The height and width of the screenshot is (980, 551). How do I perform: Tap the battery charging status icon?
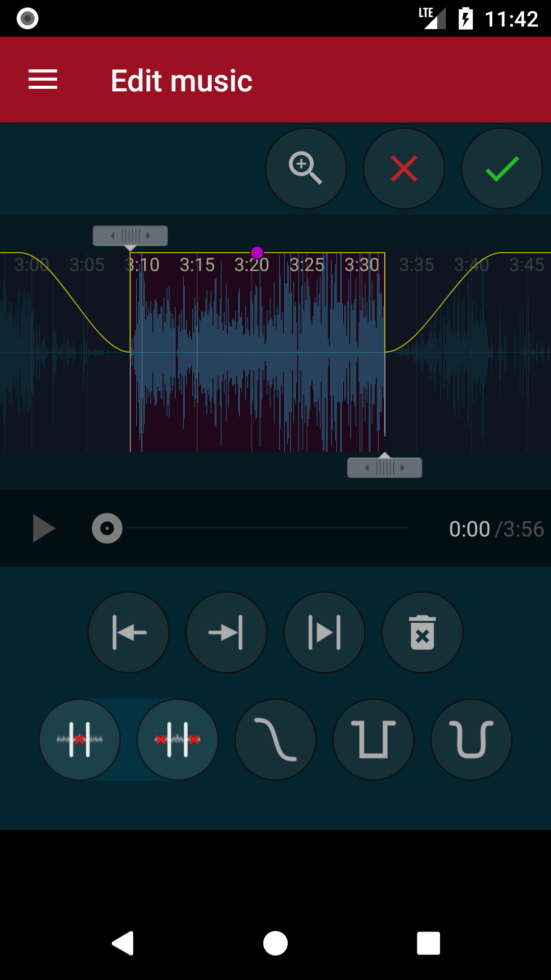pyautogui.click(x=465, y=19)
